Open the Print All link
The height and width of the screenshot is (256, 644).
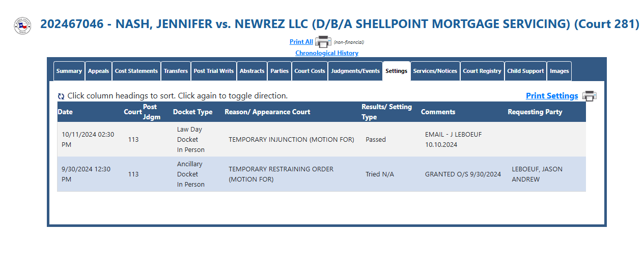[301, 42]
